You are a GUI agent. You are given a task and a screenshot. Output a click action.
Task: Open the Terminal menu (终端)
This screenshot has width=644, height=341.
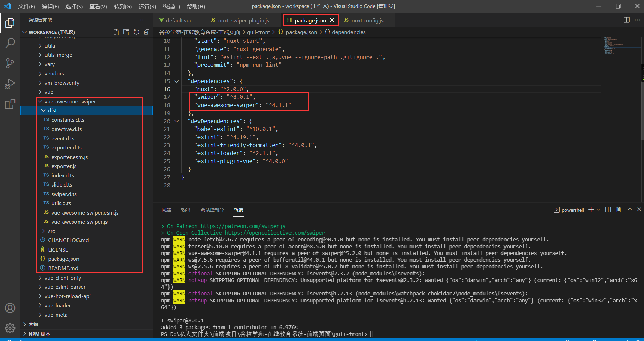[x=171, y=6]
